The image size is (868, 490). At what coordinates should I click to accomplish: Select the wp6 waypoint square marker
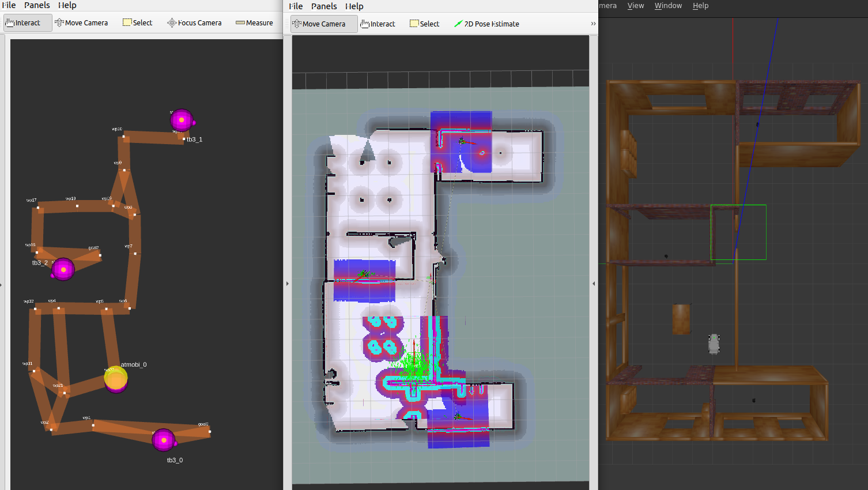pos(129,308)
